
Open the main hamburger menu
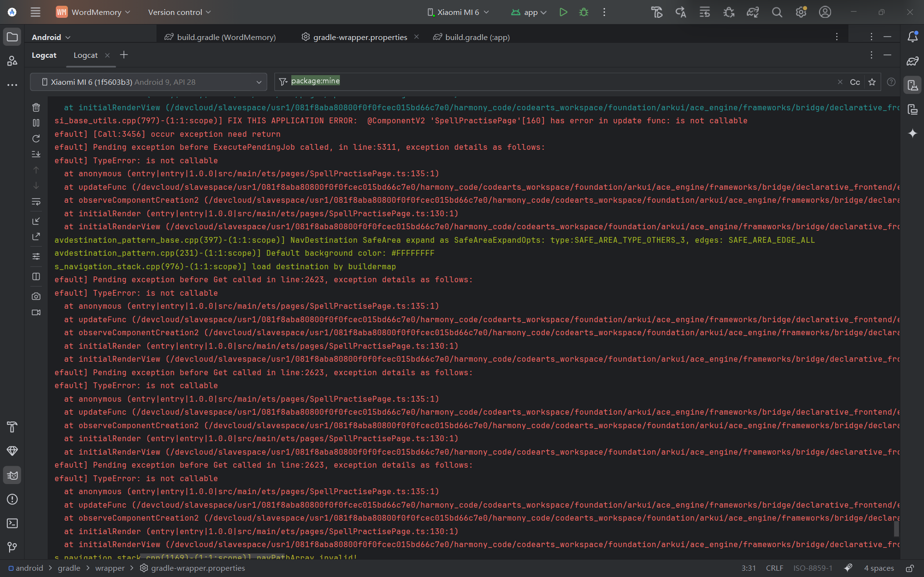(35, 12)
